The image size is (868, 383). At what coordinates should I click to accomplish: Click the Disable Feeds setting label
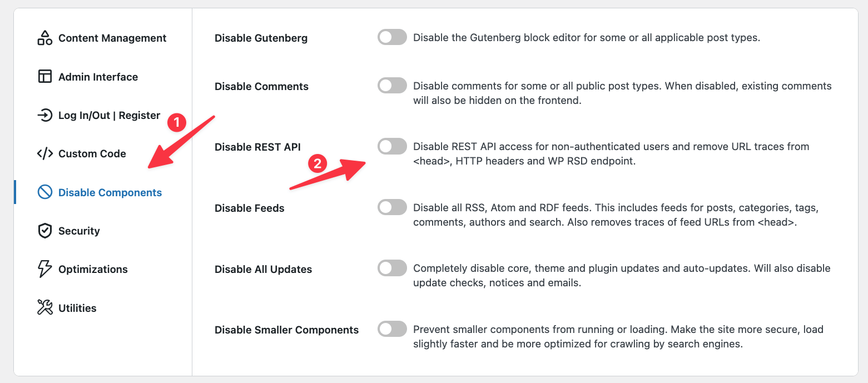(x=249, y=208)
